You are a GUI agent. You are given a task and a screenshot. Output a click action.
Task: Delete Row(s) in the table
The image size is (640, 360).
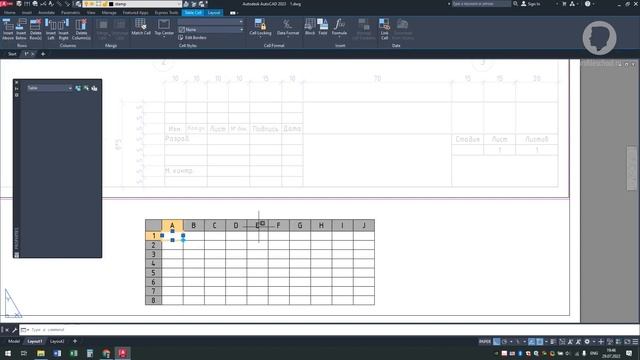(x=36, y=29)
